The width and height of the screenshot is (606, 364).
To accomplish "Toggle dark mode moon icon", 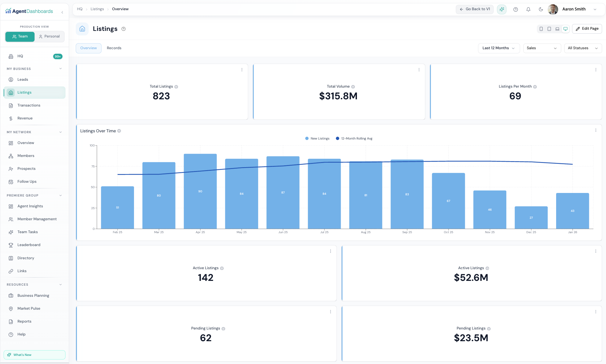I will [541, 9].
